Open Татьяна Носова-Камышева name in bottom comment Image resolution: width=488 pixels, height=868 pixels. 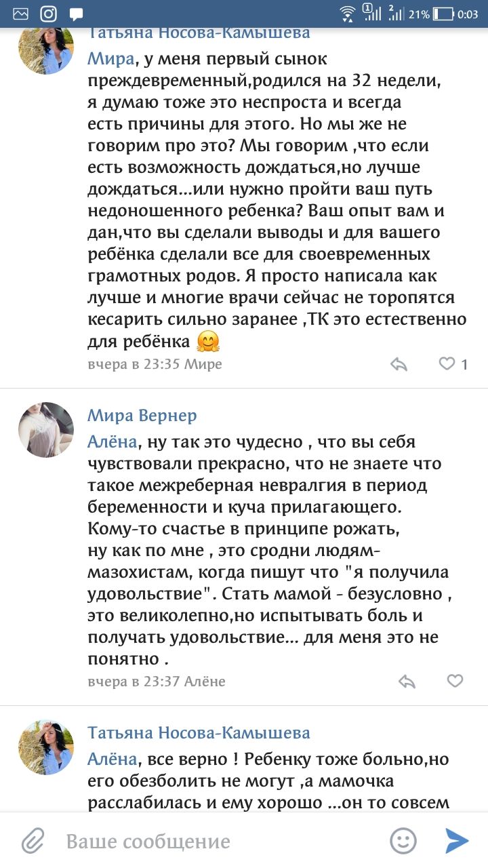199,732
